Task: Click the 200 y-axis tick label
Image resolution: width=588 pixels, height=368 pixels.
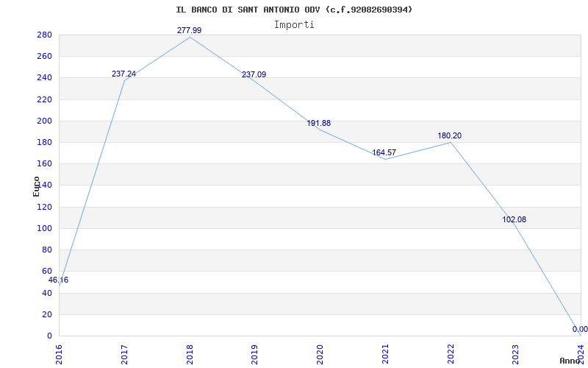Action: point(44,121)
